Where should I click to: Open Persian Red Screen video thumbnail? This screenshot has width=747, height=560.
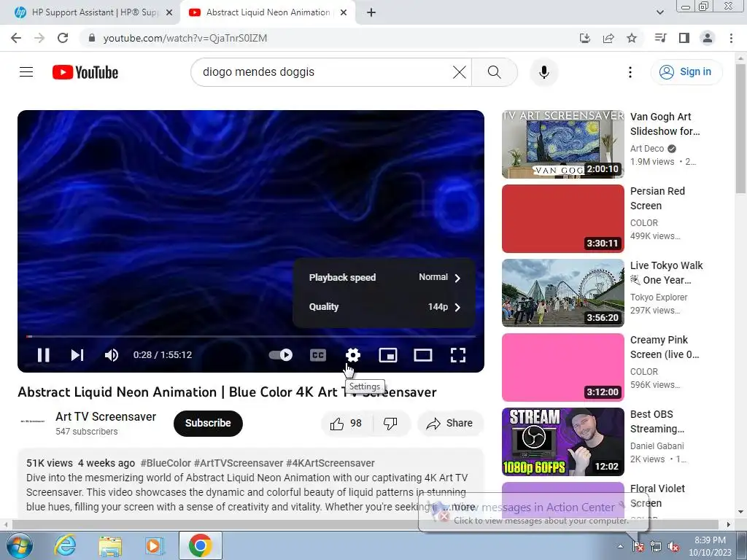[563, 219]
